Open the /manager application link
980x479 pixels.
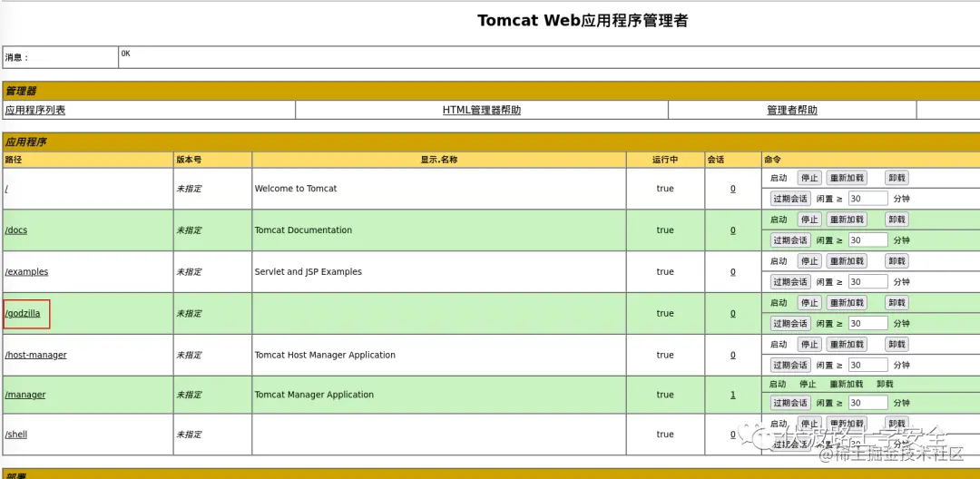[x=25, y=395]
